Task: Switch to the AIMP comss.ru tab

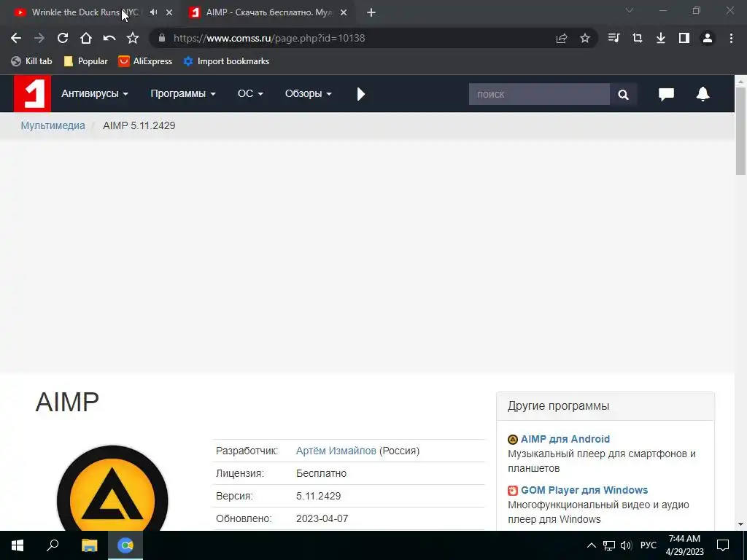Action: point(269,12)
